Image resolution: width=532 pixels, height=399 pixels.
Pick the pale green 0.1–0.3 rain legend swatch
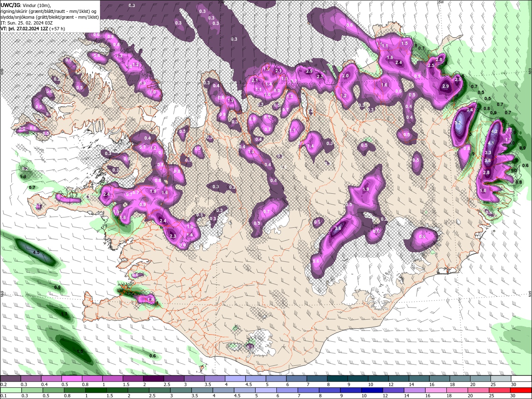10,390
